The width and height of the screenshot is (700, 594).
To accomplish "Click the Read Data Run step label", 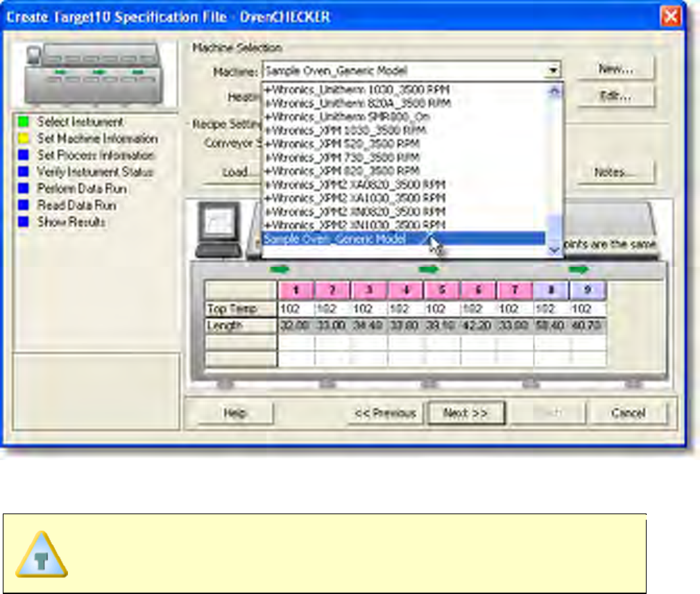I will [x=77, y=205].
